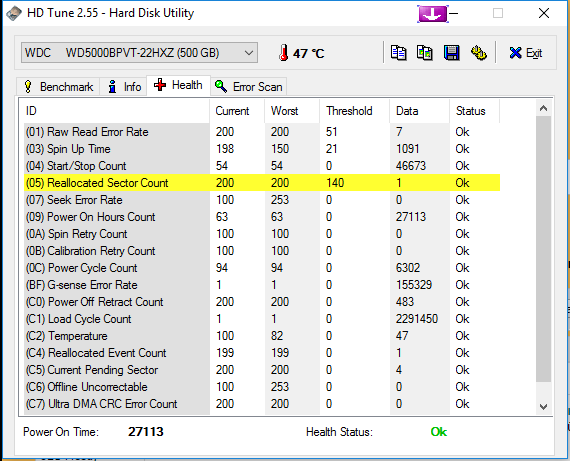Open the Info tab
The width and height of the screenshot is (570, 461).
[x=124, y=87]
